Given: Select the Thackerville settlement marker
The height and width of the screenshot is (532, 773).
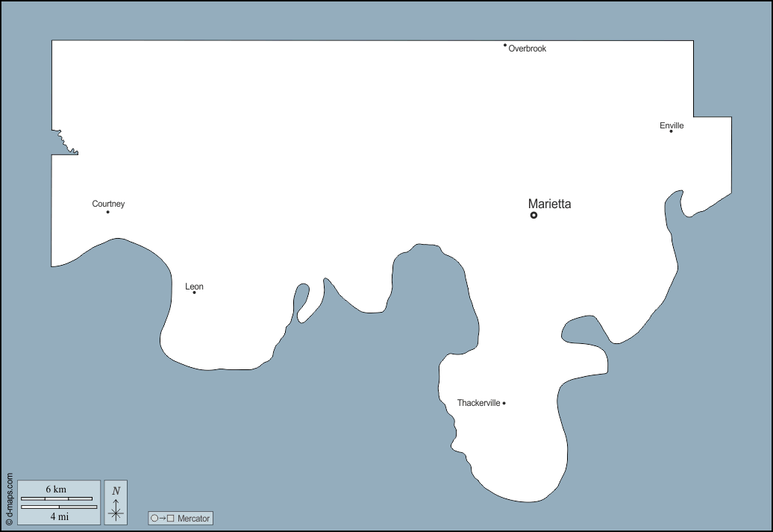Looking at the screenshot, I should point(505,402).
